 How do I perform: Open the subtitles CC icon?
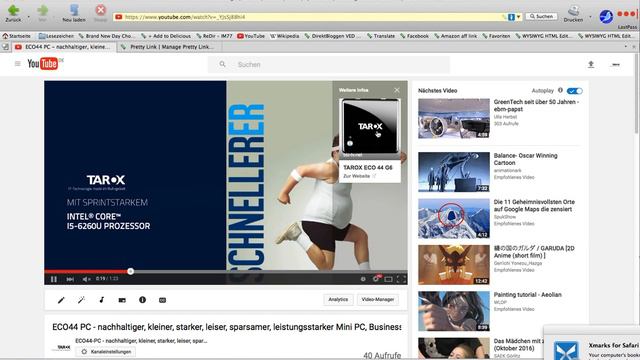(x=162, y=300)
